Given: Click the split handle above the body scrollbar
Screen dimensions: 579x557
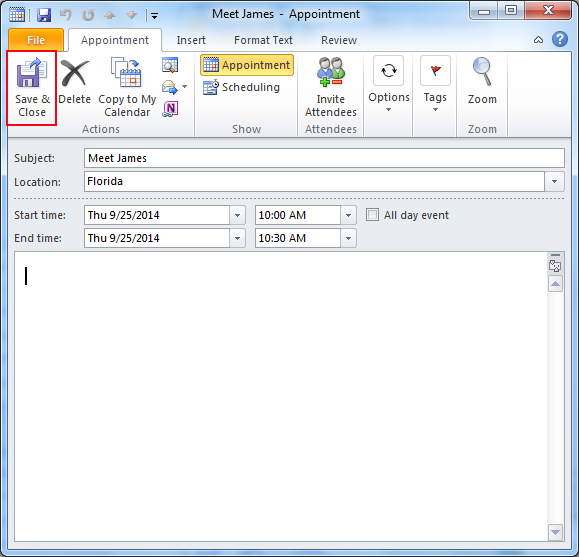Looking at the screenshot, I should click(555, 255).
